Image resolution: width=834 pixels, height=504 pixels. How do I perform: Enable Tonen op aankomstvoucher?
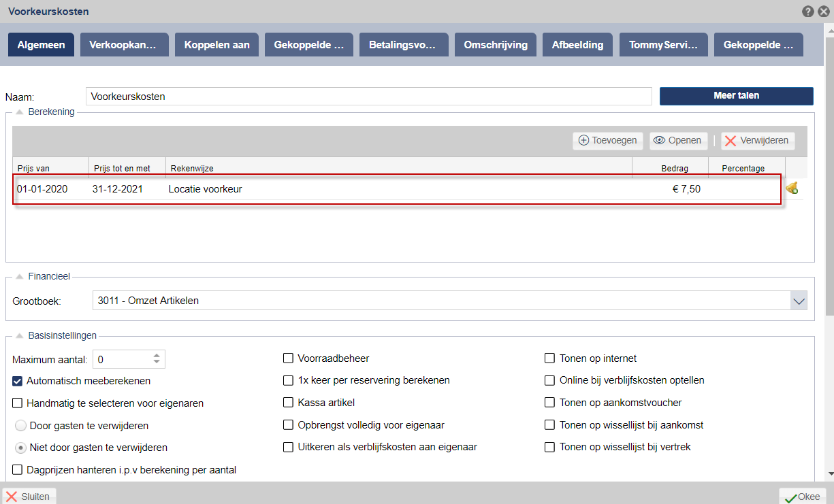point(550,403)
